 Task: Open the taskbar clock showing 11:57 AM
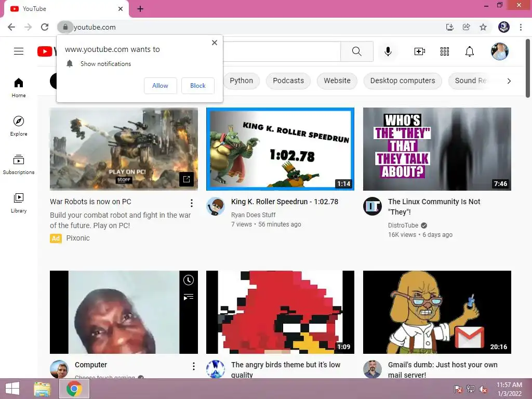point(509,389)
